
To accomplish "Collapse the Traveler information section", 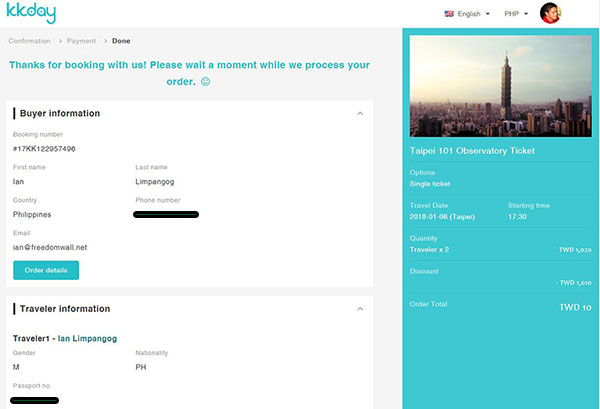I will pyautogui.click(x=360, y=309).
